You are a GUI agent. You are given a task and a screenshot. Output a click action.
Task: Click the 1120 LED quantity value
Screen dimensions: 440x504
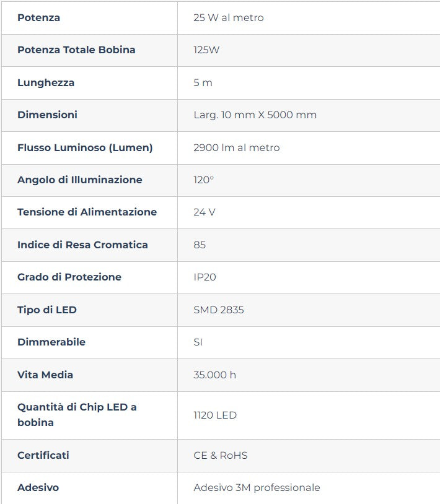[214, 415]
